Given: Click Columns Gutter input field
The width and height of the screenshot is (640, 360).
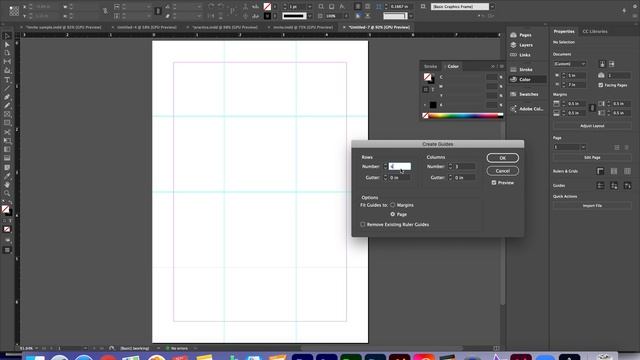Looking at the screenshot, I should [464, 178].
